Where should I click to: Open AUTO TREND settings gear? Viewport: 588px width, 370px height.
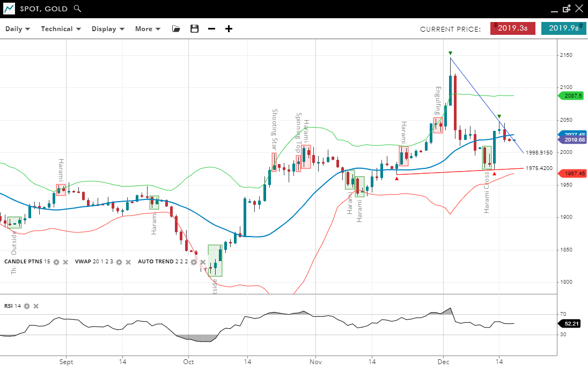click(x=194, y=262)
